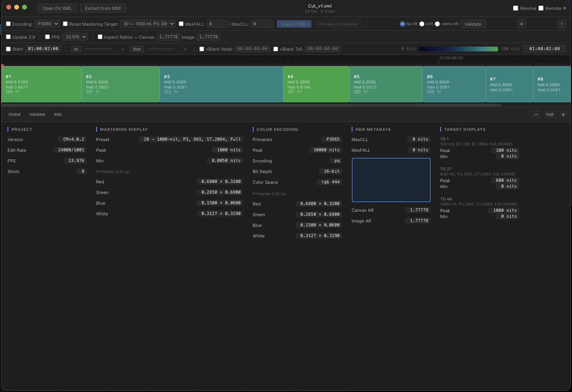Switch to the Validate tab

tap(37, 114)
